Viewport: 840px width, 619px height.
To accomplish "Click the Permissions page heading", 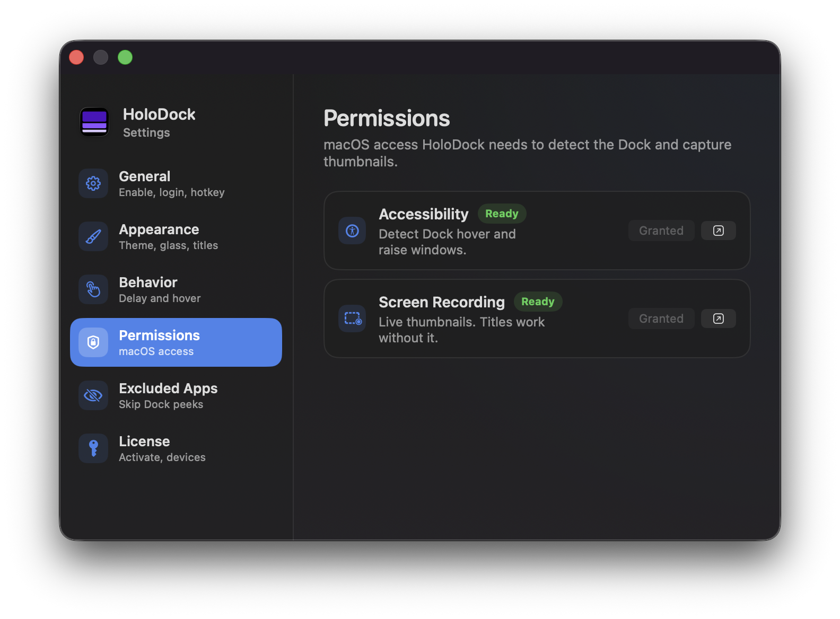I will point(387,119).
